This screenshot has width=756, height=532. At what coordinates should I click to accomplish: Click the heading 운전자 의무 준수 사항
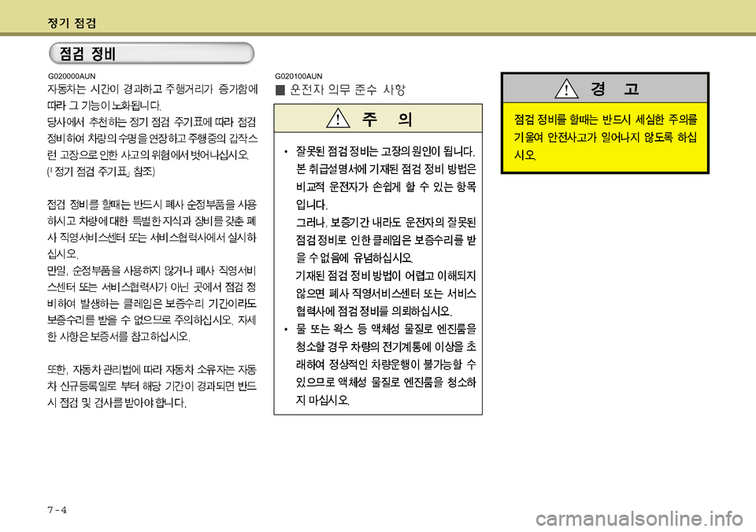347,90
